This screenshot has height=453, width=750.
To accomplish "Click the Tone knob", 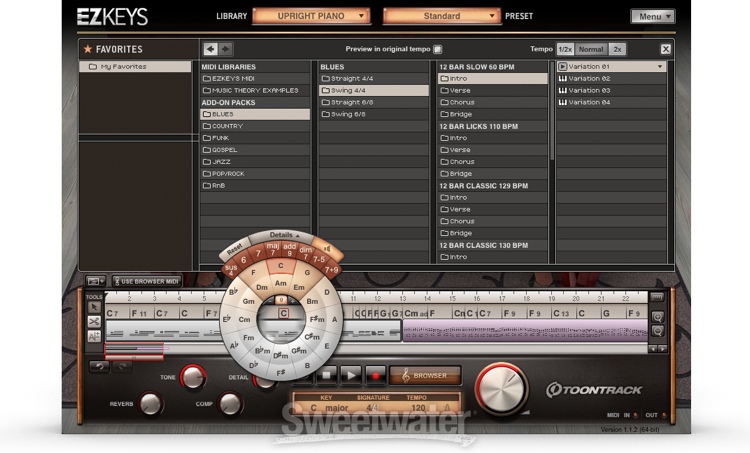I will [x=193, y=378].
